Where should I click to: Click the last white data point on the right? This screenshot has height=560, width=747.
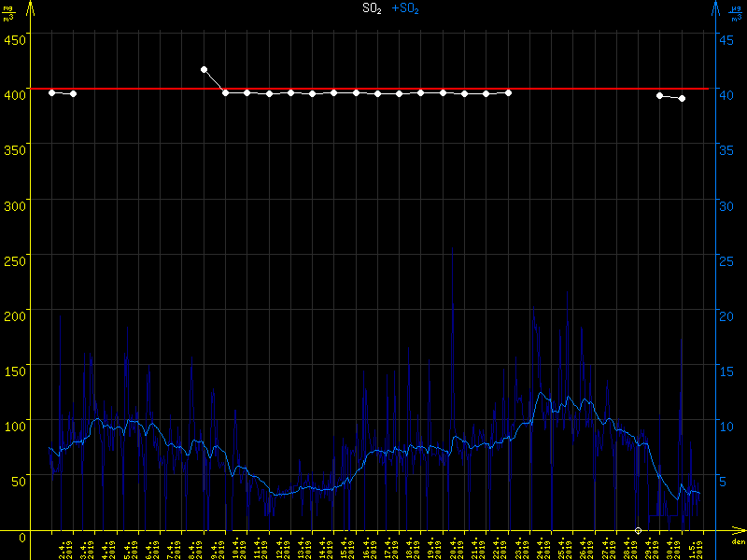pyautogui.click(x=682, y=98)
